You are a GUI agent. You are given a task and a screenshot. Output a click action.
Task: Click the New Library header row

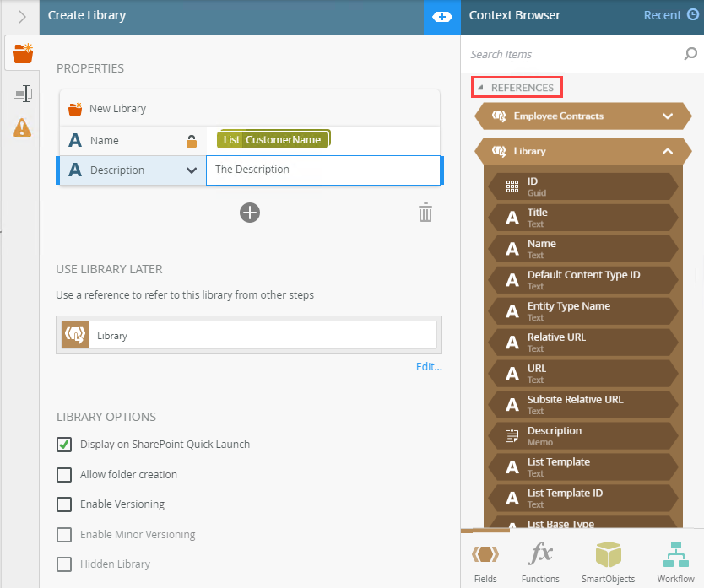tap(250, 109)
